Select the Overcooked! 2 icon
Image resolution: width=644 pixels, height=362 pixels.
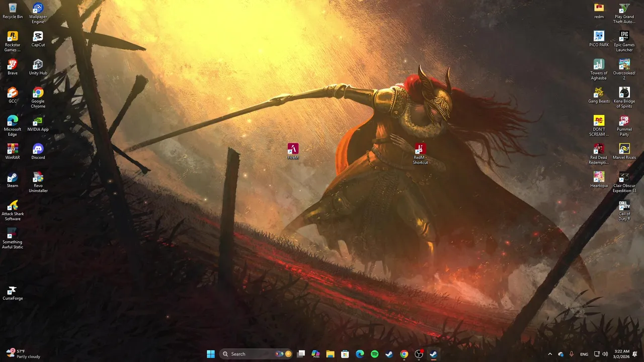pyautogui.click(x=624, y=70)
